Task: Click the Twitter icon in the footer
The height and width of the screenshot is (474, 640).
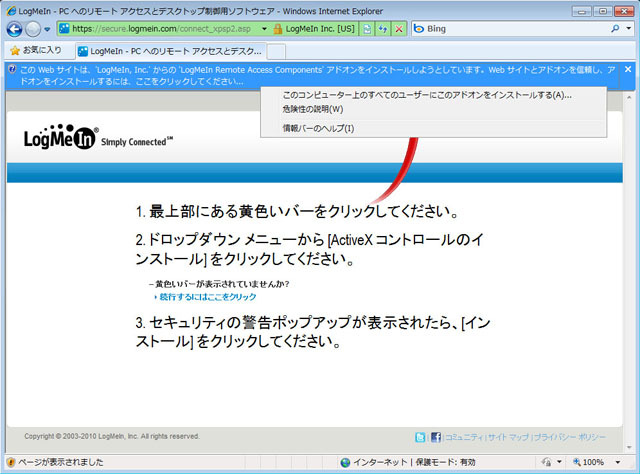Action: click(x=420, y=437)
